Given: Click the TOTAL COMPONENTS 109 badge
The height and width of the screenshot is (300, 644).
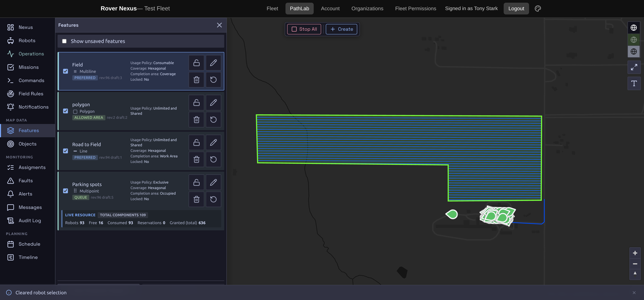Looking at the screenshot, I should coord(123,215).
